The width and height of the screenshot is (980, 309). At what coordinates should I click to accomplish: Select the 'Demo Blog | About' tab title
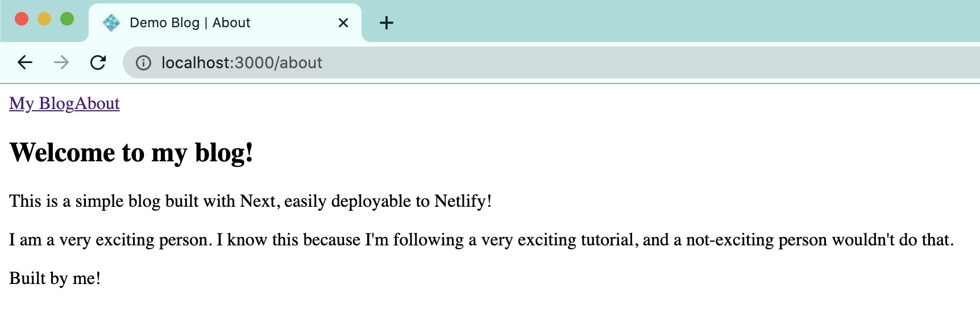190,23
